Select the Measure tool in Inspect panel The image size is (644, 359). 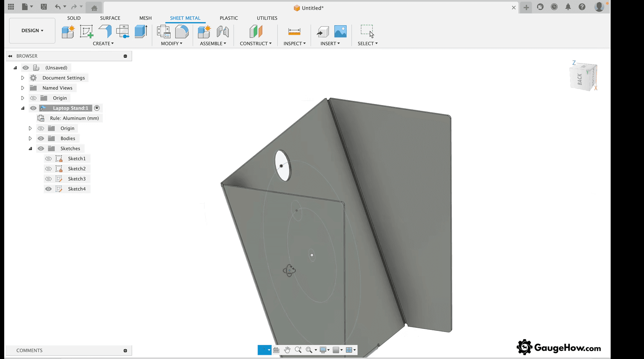[x=294, y=32]
